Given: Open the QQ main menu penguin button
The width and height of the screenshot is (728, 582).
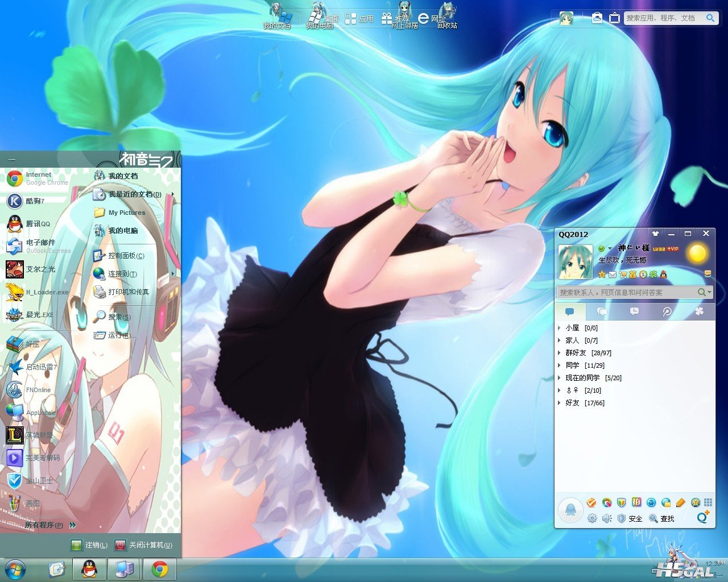Looking at the screenshot, I should pyautogui.click(x=570, y=510).
